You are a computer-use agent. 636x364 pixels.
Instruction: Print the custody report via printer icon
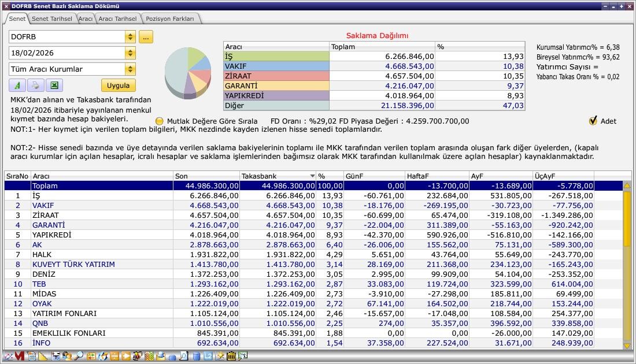35,86
